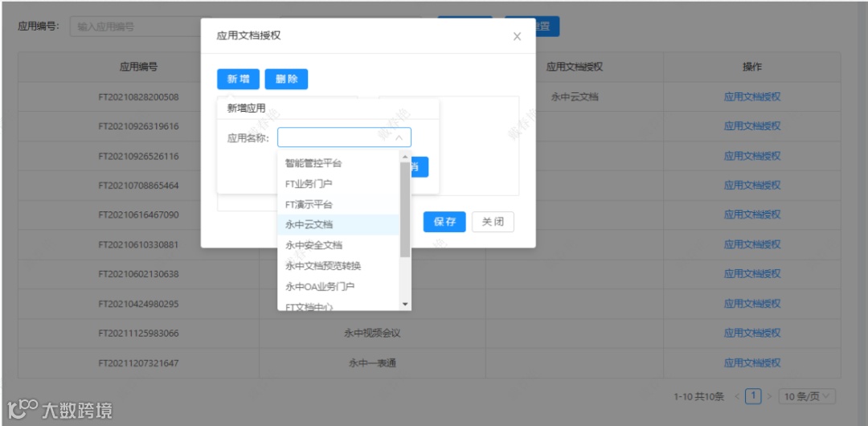Click the 应用编号 search input field

coord(141,27)
